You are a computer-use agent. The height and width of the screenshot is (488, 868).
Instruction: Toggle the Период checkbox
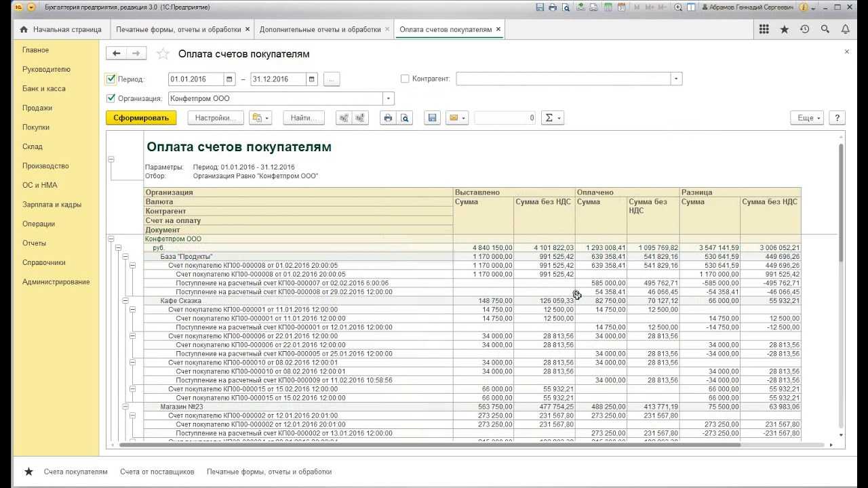click(112, 79)
